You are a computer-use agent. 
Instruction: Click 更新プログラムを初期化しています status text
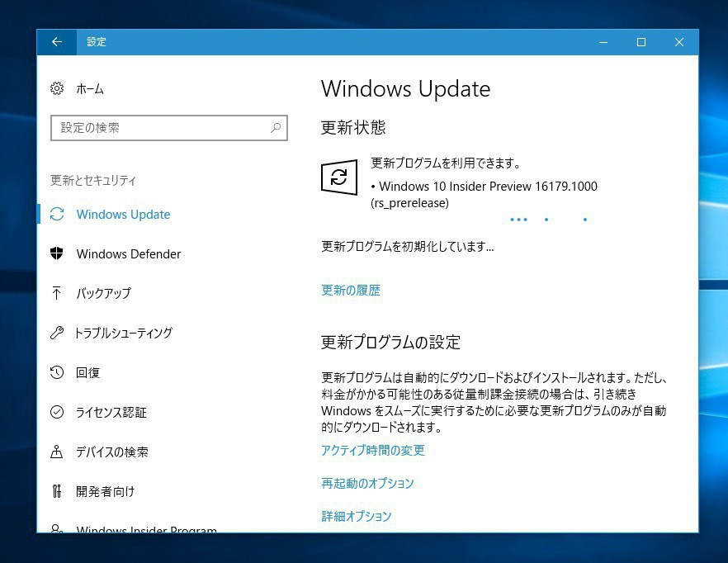(x=408, y=246)
